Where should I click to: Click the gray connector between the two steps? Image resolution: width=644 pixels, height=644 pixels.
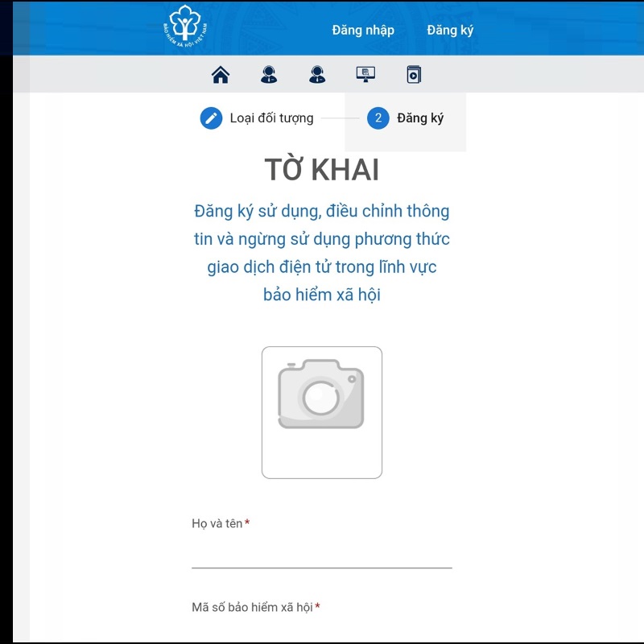[x=342, y=118]
